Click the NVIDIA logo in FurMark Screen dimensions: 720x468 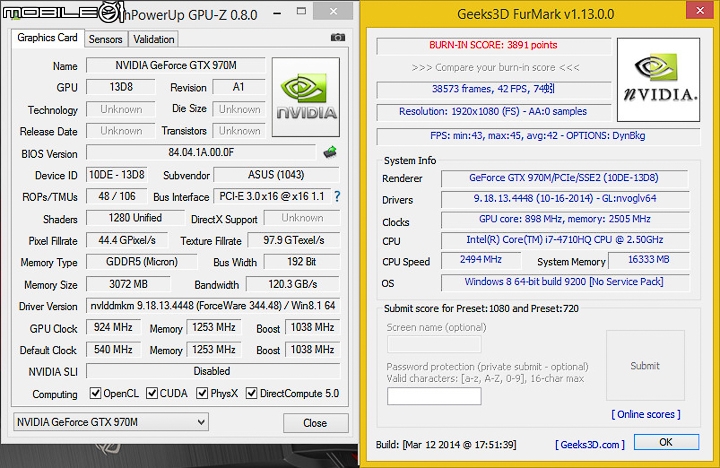(x=658, y=80)
